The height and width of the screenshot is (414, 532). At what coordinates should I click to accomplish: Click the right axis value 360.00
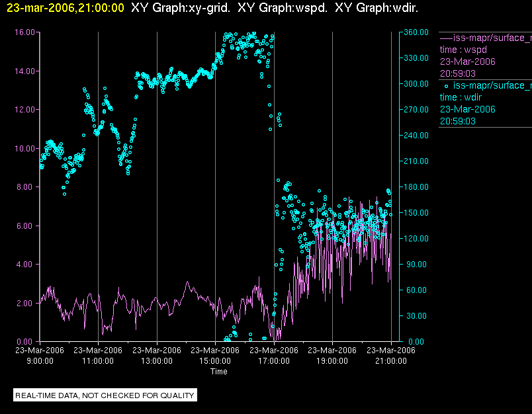416,32
